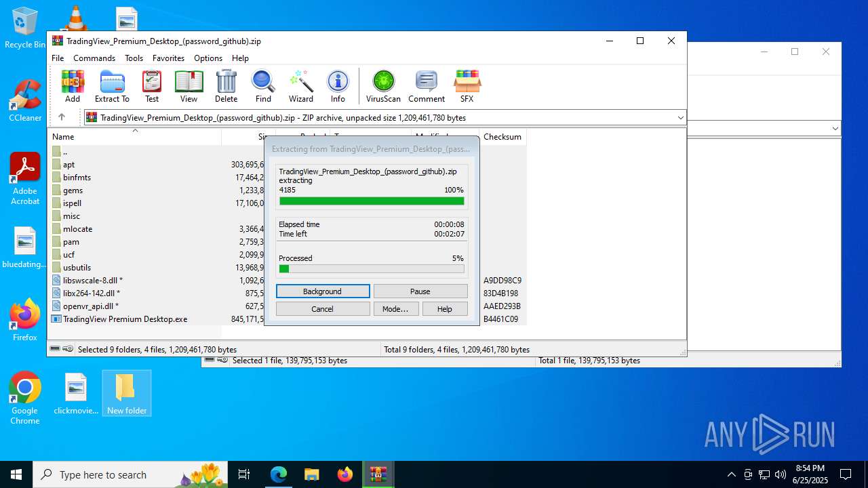Click the Test archive toolbar icon
Screen dimensions: 868x488
[152, 86]
